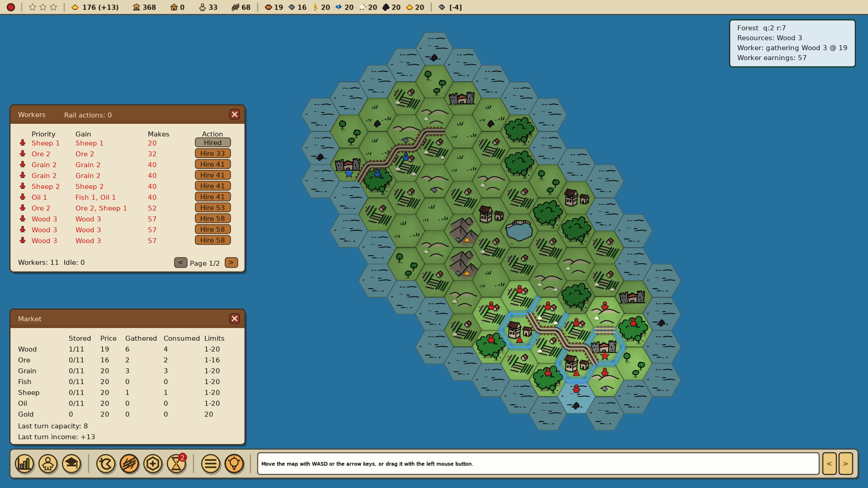The width and height of the screenshot is (868, 488).
Task: Open the hamburger menu icon
Action: coord(211,464)
